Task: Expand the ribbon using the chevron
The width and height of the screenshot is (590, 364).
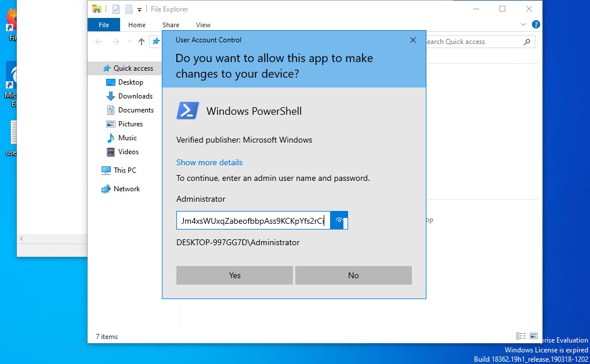Action: pos(523,25)
